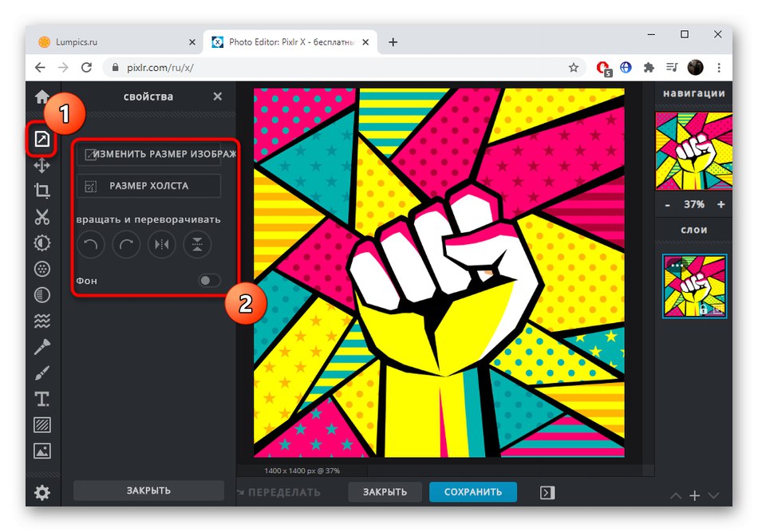Screen dimensions: 758x532
Task: Select the Draw brush tool
Action: point(42,373)
